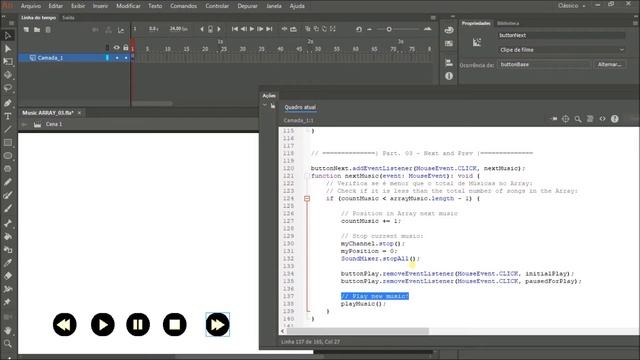Select the Pen tool
The height and width of the screenshot is (360, 640).
pyautogui.click(x=8, y=103)
